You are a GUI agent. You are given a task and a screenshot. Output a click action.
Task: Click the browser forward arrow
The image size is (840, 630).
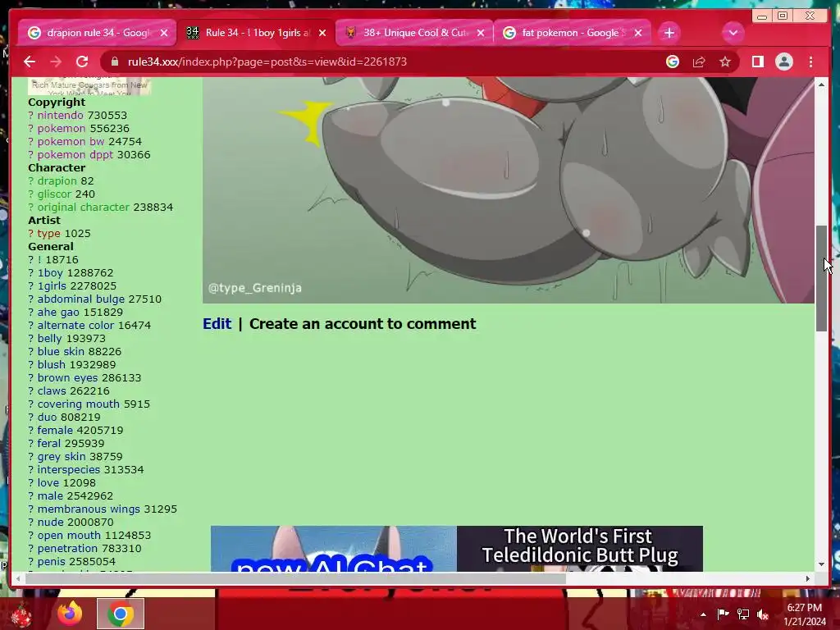(x=56, y=62)
